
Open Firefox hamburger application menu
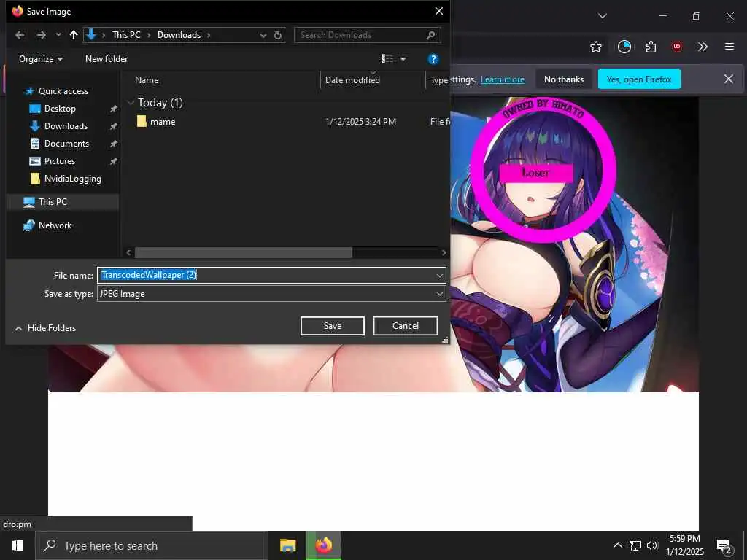[729, 47]
